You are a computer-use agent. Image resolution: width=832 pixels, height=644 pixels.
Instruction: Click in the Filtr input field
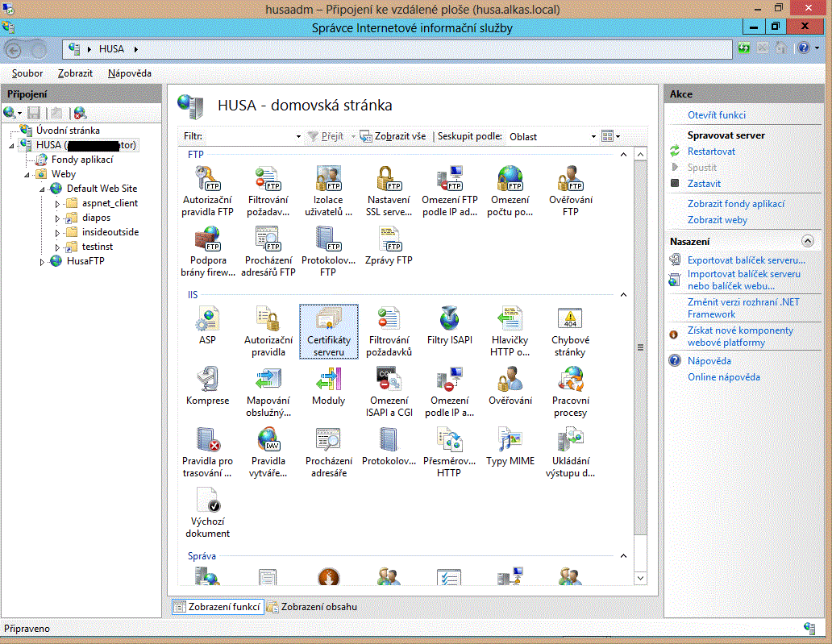click(250, 137)
